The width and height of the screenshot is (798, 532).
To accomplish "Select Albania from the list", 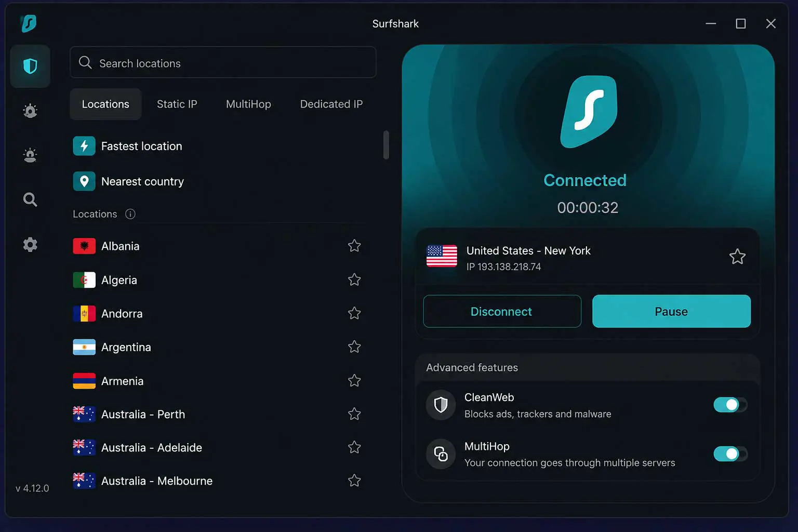I will coord(218,246).
